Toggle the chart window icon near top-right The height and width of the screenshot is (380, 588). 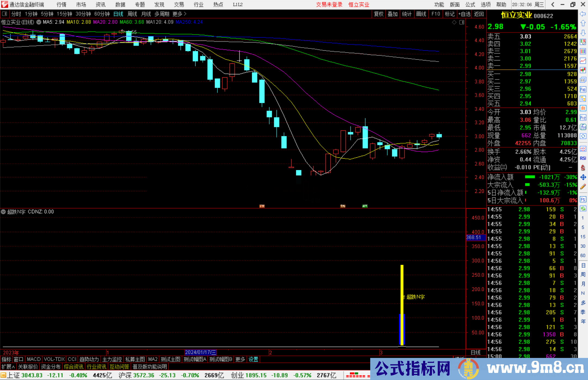pyautogui.click(x=462, y=22)
